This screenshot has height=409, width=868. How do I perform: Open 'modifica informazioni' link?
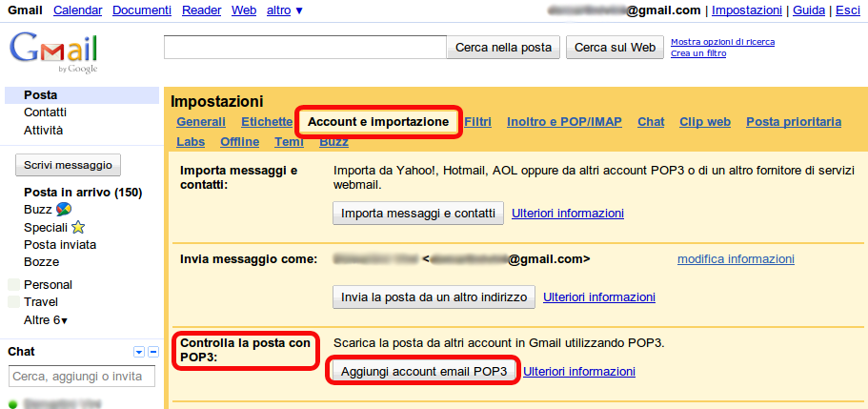click(x=736, y=259)
